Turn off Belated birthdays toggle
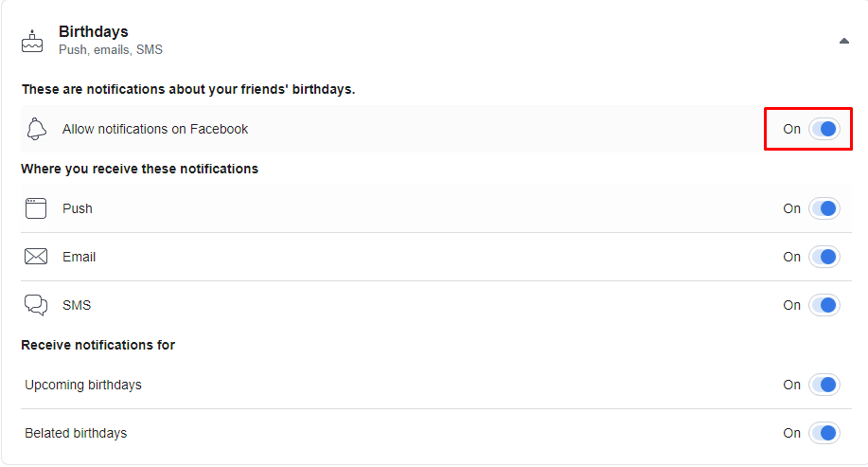The image size is (868, 467). (824, 433)
